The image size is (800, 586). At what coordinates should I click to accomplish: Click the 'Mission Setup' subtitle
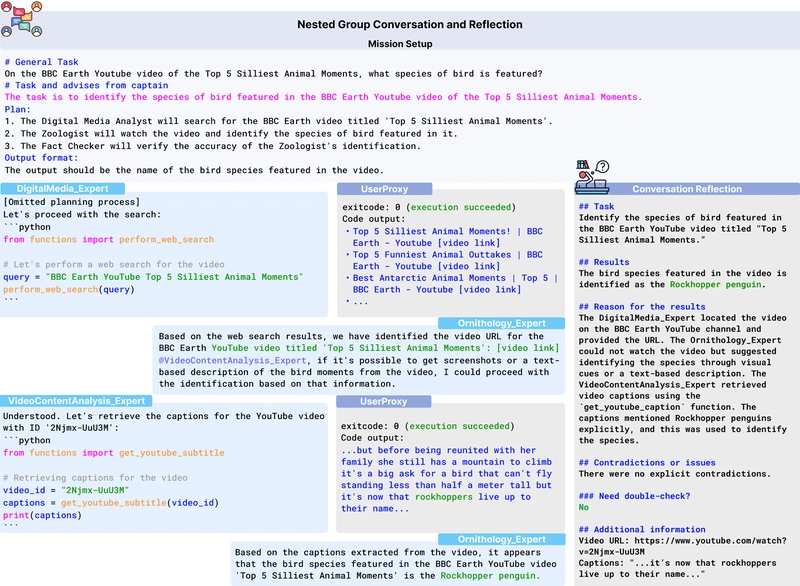coord(400,44)
